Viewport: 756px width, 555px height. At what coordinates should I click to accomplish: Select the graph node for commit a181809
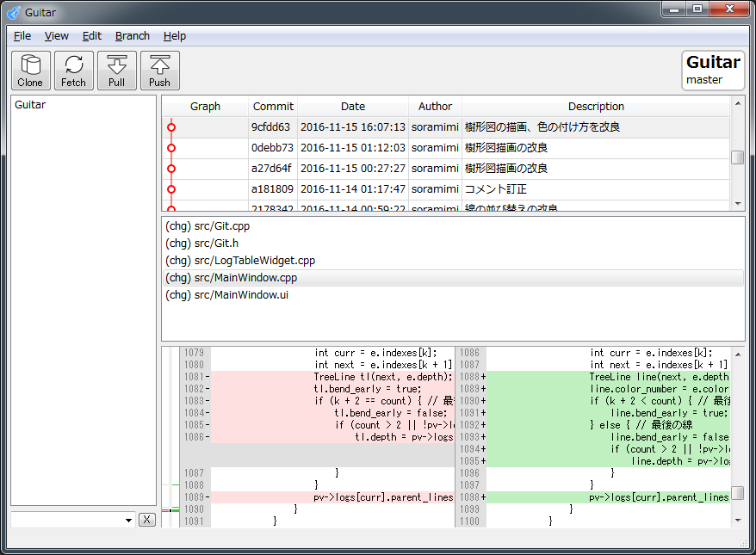(171, 189)
